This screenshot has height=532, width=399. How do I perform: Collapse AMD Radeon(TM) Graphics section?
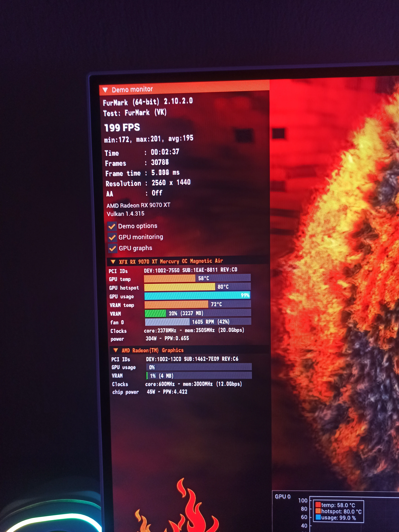(116, 350)
